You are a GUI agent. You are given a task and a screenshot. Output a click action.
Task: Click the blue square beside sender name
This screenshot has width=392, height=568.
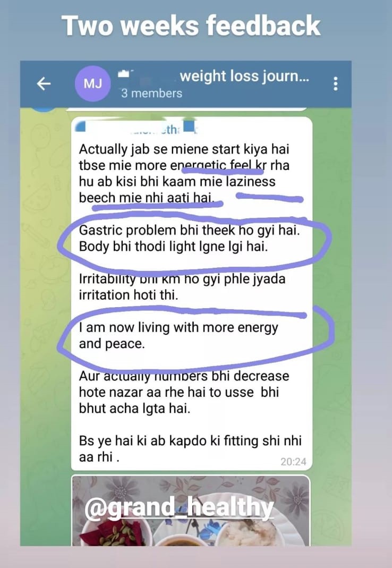189,127
